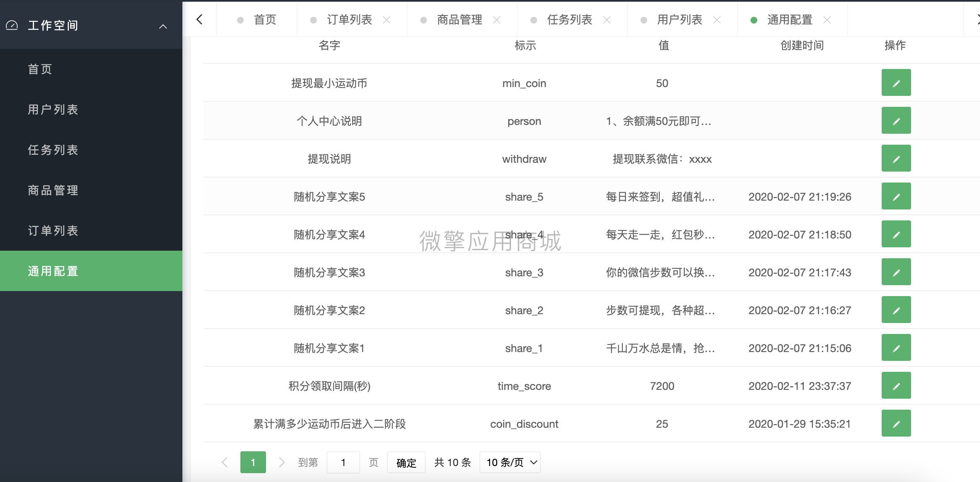The image size is (980, 482).
Task: Edit the min_coin row with pencil icon
Action: pos(896,82)
